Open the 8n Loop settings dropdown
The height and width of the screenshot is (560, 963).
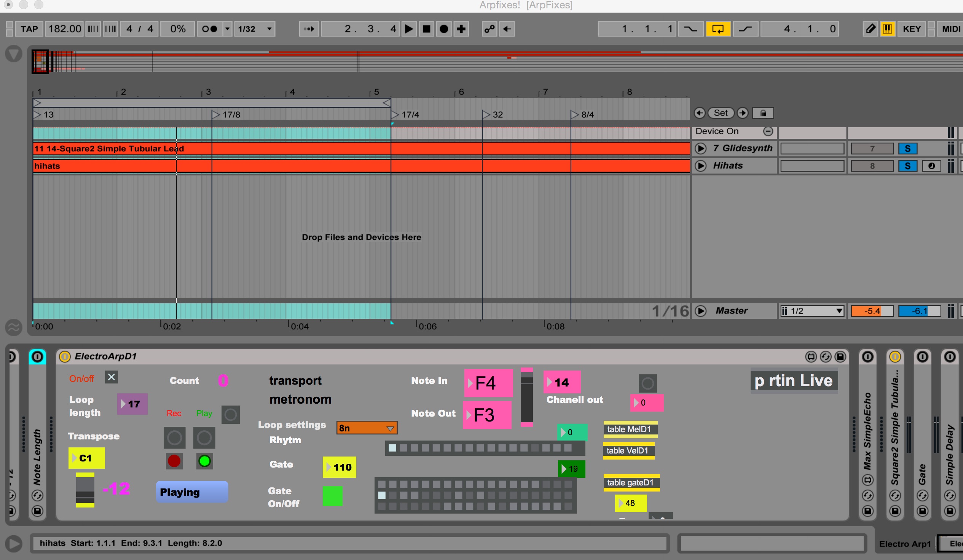click(x=367, y=428)
